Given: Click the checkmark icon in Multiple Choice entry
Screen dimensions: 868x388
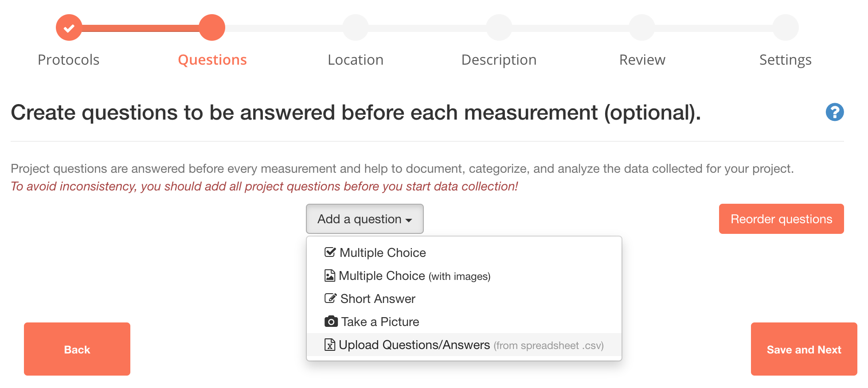Looking at the screenshot, I should click(x=330, y=252).
